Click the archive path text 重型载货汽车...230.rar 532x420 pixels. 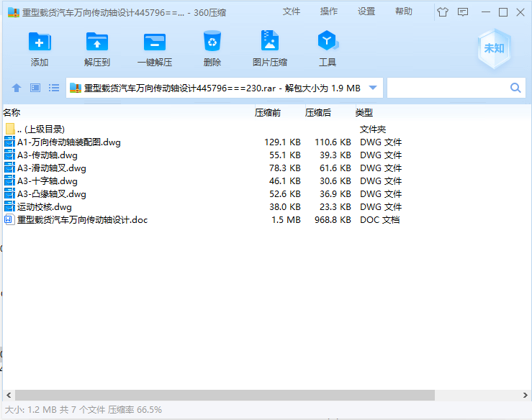[180, 88]
